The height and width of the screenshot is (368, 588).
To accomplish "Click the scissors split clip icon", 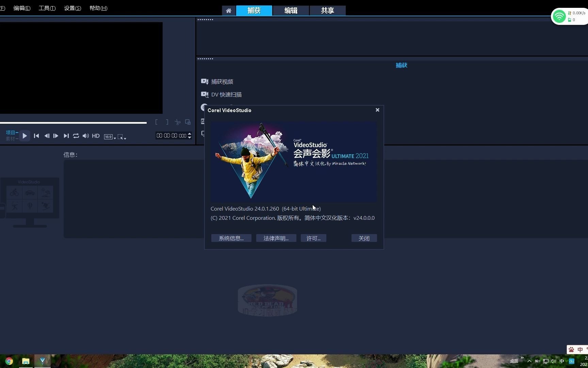I will 178,122.
